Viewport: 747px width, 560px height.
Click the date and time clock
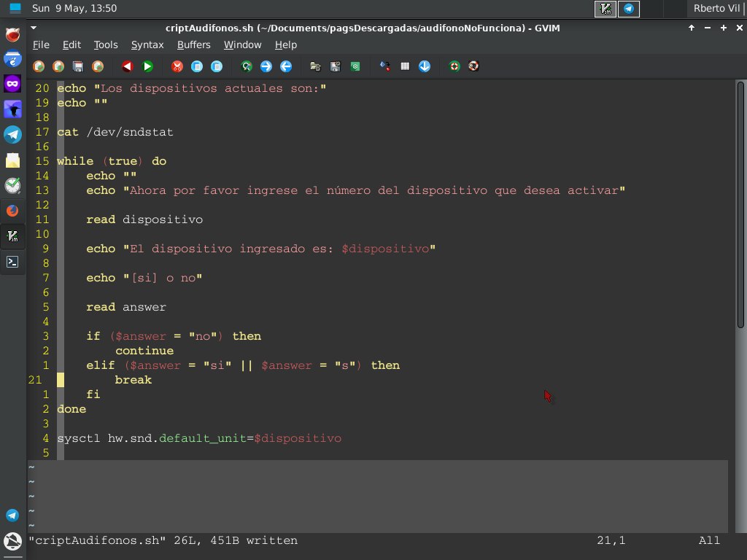click(74, 9)
